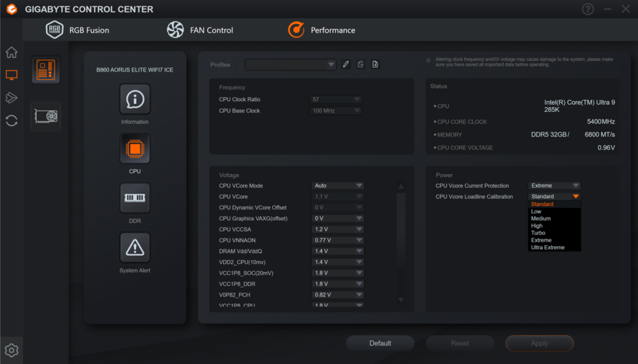Open the System Alert section icon

[x=135, y=248]
